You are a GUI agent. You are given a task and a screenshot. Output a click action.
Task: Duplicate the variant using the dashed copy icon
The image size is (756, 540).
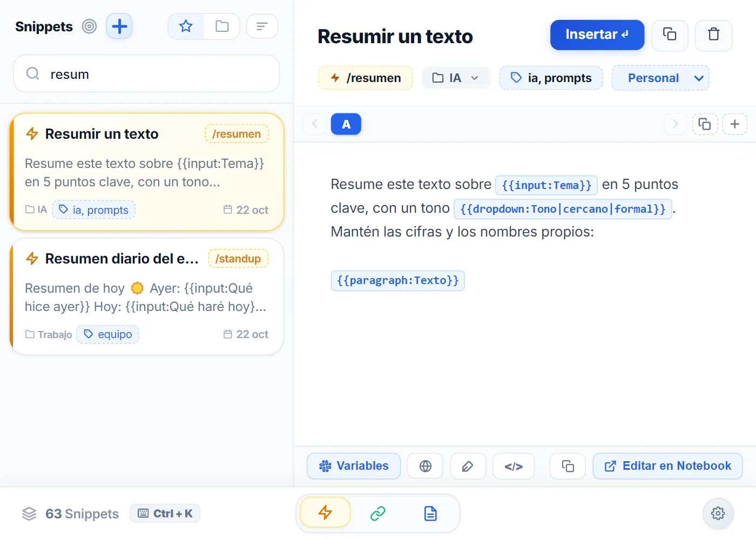[x=705, y=124]
